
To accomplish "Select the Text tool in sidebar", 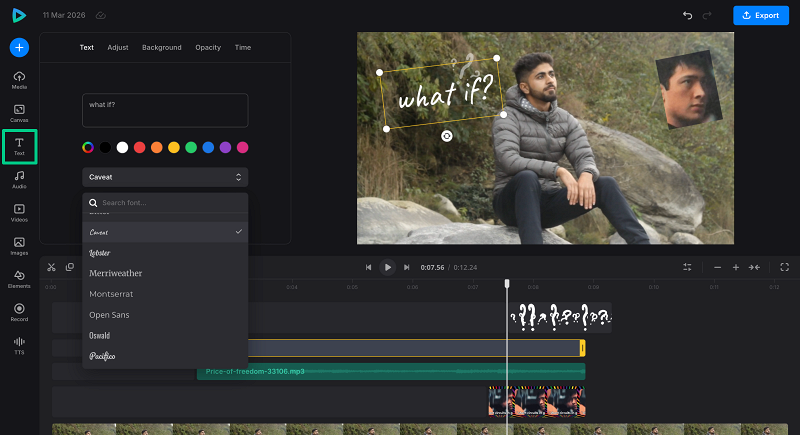I will coord(19,146).
